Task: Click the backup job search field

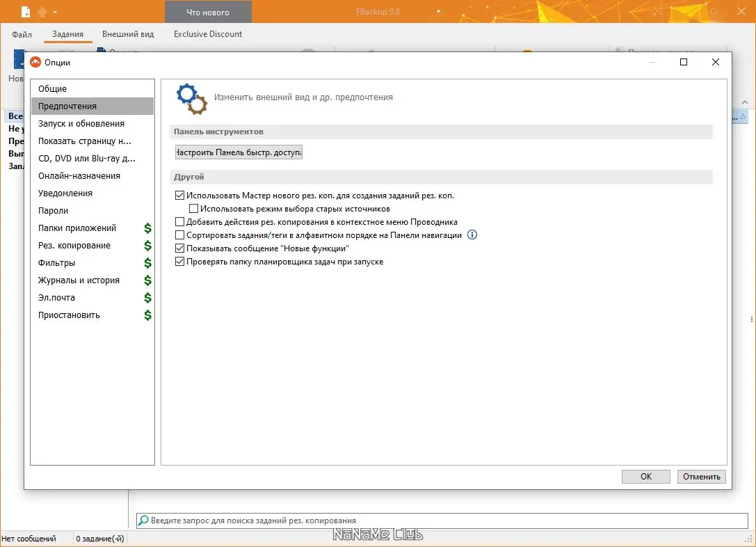Action: tap(442, 521)
